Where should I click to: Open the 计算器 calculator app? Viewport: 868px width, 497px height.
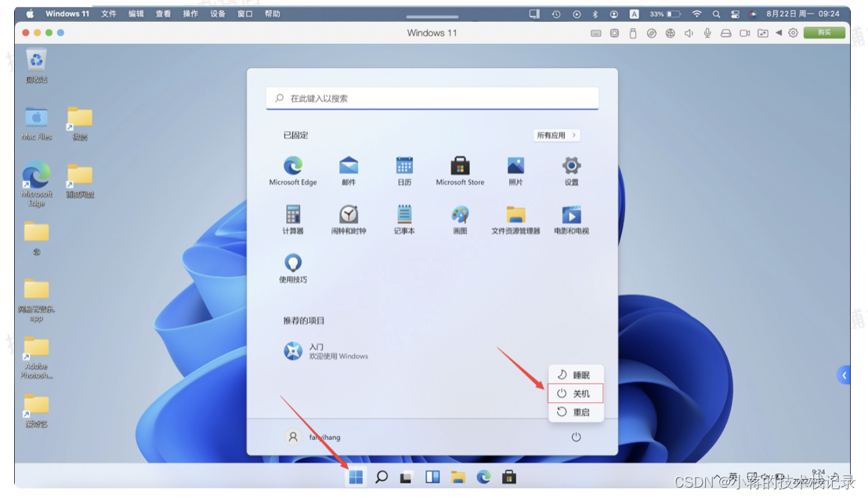point(293,220)
